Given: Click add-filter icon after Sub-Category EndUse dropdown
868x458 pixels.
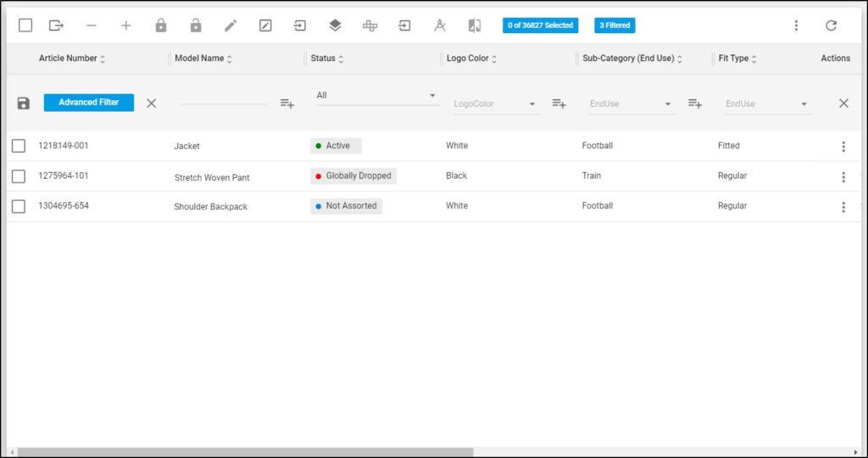Looking at the screenshot, I should pos(695,103).
